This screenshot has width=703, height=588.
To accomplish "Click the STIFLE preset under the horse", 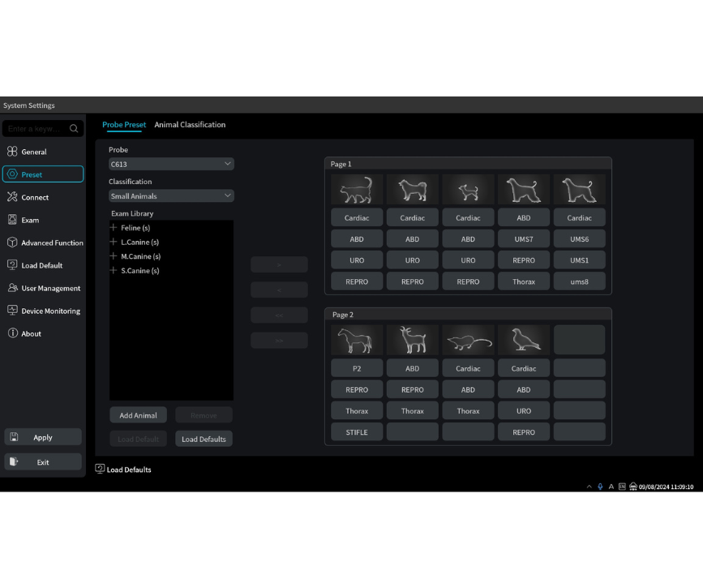I will coord(357,432).
